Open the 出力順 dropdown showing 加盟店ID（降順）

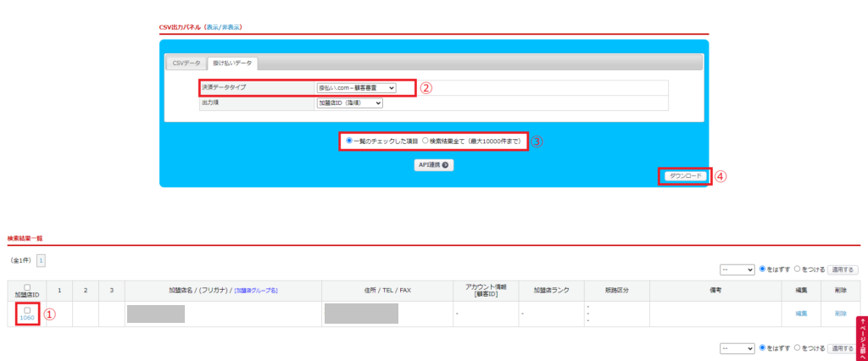tap(349, 103)
